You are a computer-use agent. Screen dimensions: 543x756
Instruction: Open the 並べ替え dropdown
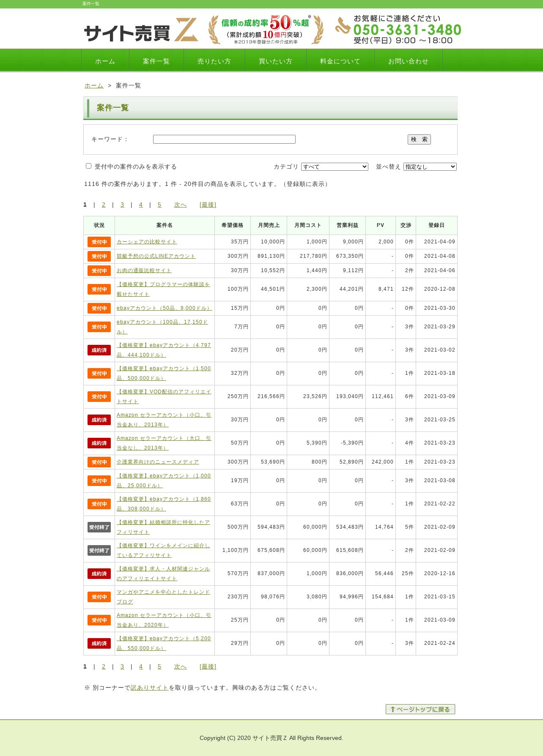click(x=430, y=167)
